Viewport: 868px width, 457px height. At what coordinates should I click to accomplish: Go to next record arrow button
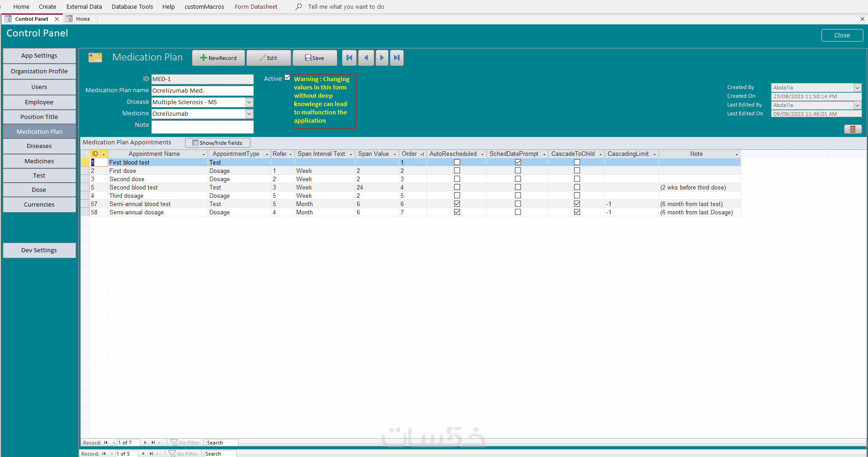[382, 58]
